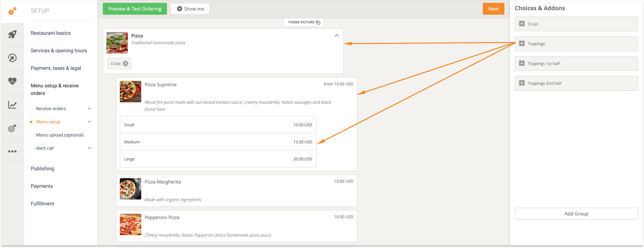
Task: Open the three dots more icon
Action: (12, 151)
